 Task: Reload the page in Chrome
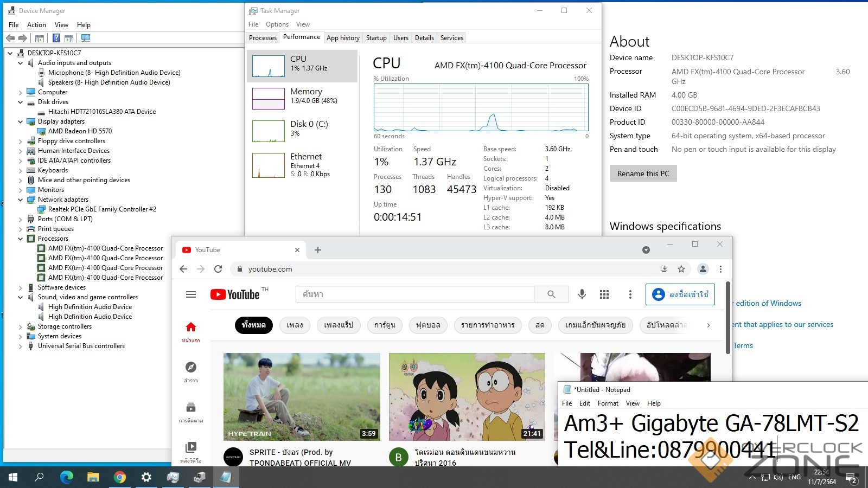coord(218,269)
